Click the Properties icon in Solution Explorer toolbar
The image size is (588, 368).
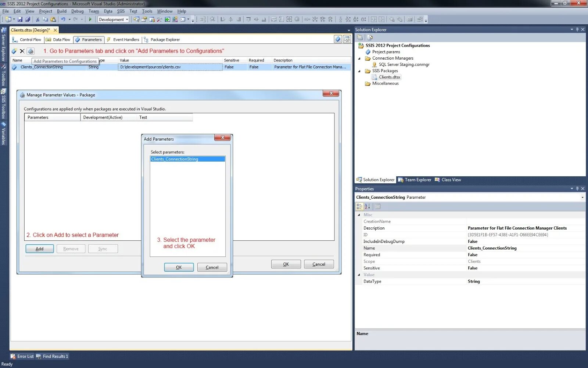click(x=360, y=38)
